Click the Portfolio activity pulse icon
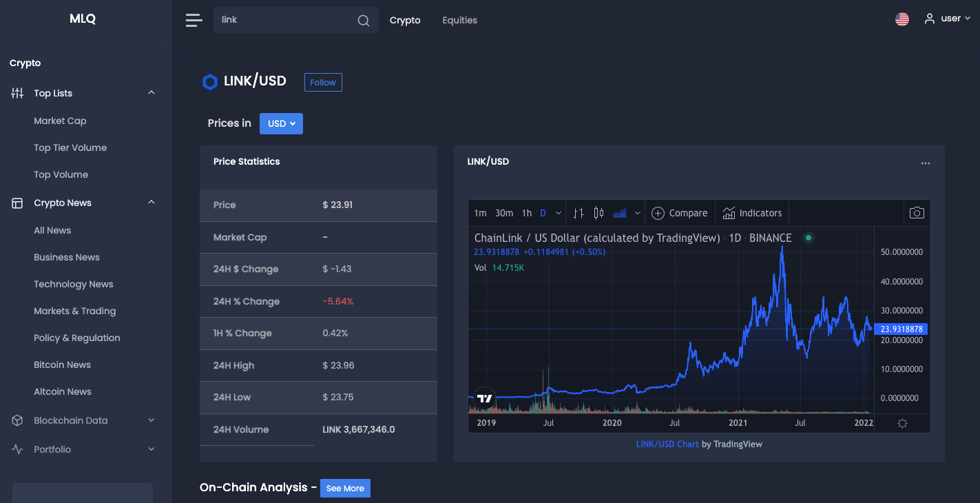Viewport: 980px width, 503px height. (17, 449)
